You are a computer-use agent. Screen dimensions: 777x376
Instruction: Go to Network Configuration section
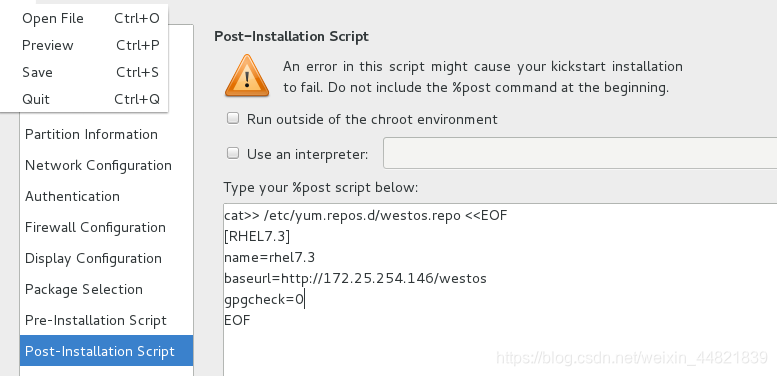[x=106, y=165]
